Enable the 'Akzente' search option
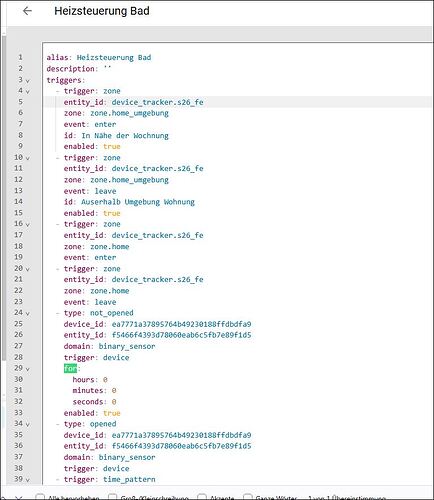The width and height of the screenshot is (434, 500). [202, 497]
